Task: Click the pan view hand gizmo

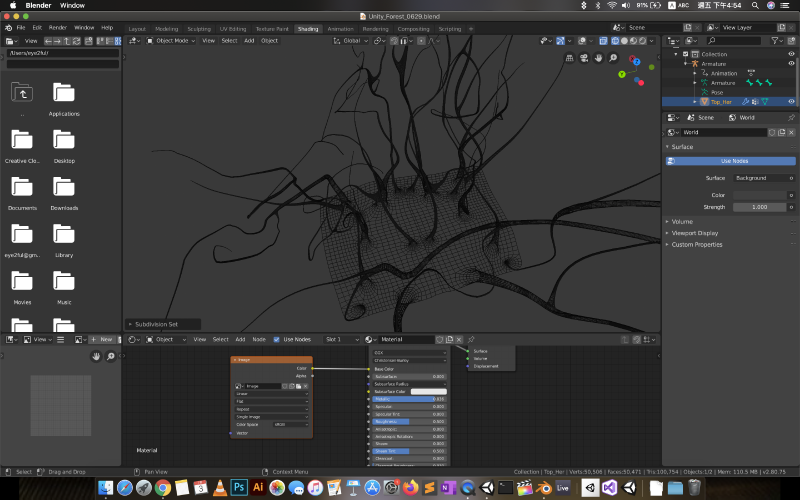Action: (x=598, y=57)
